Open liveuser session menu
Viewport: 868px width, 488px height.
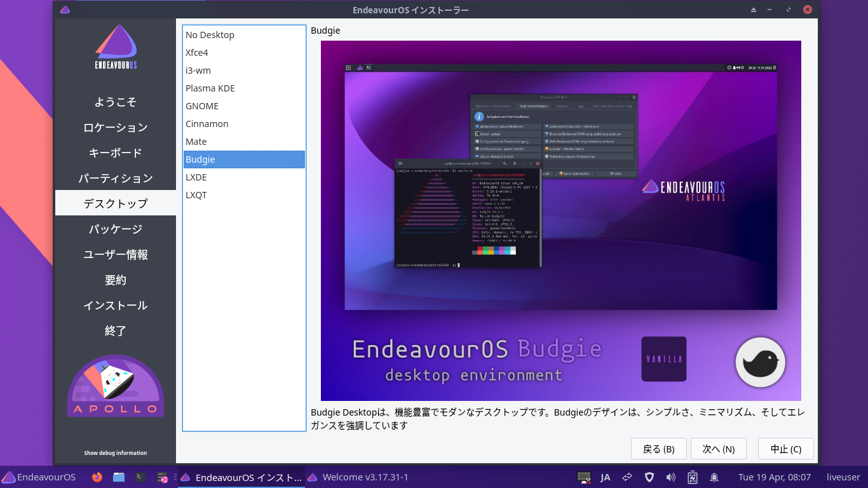[843, 477]
